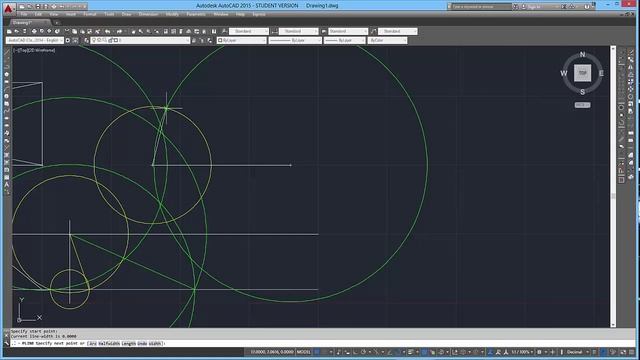
Task: Select the Rectangle tool
Action: coord(7,82)
